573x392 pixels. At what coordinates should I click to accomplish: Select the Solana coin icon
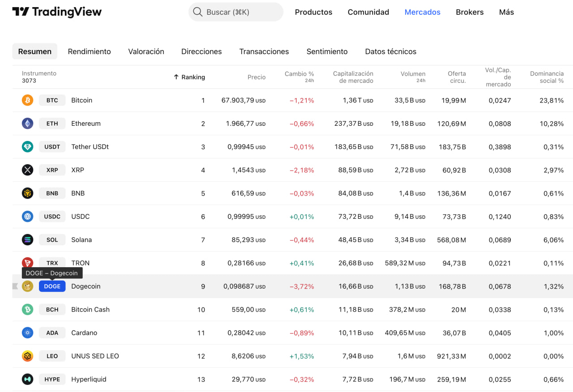point(27,239)
